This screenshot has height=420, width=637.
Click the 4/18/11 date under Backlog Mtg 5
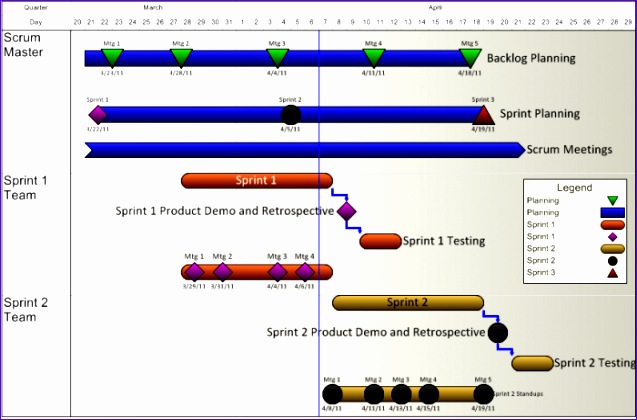click(x=470, y=73)
